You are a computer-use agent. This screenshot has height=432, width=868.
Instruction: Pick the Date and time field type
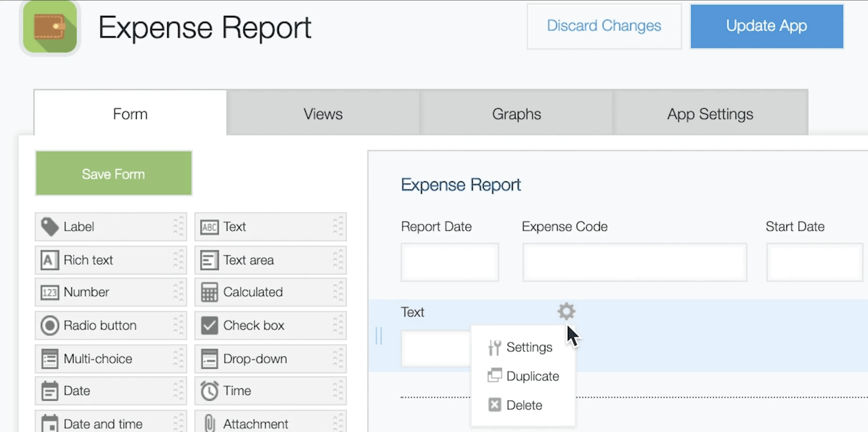(x=50, y=424)
